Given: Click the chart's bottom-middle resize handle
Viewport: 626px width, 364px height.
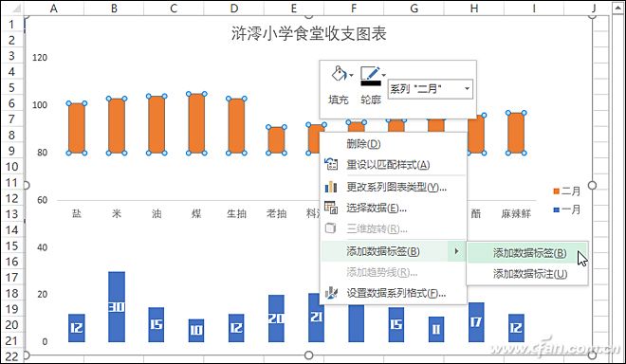Looking at the screenshot, I should pyautogui.click(x=308, y=355).
